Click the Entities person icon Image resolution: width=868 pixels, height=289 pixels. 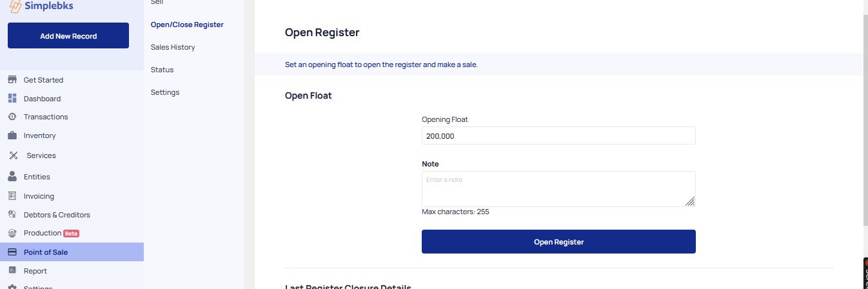(12, 176)
